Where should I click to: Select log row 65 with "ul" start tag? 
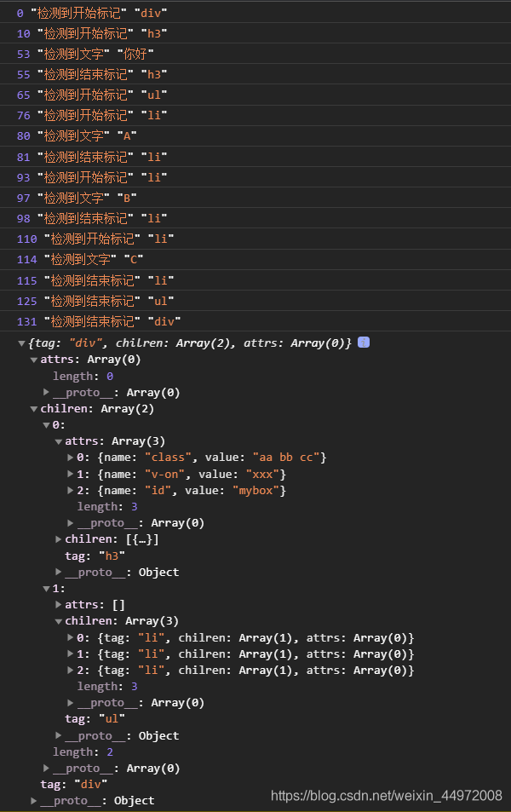pos(255,95)
